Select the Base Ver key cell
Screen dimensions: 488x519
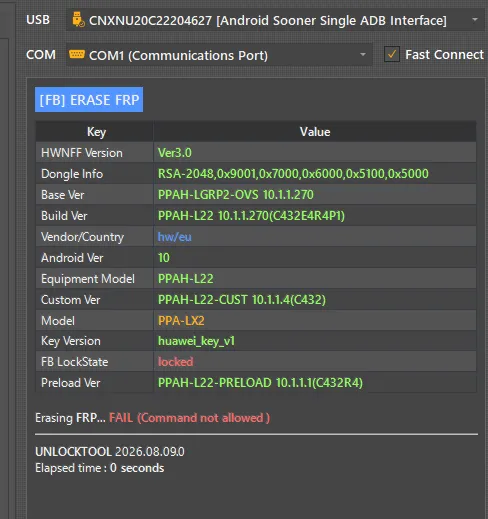pos(95,195)
